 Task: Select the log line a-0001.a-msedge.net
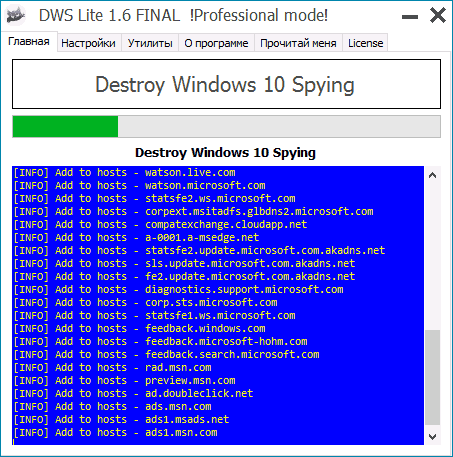136,238
